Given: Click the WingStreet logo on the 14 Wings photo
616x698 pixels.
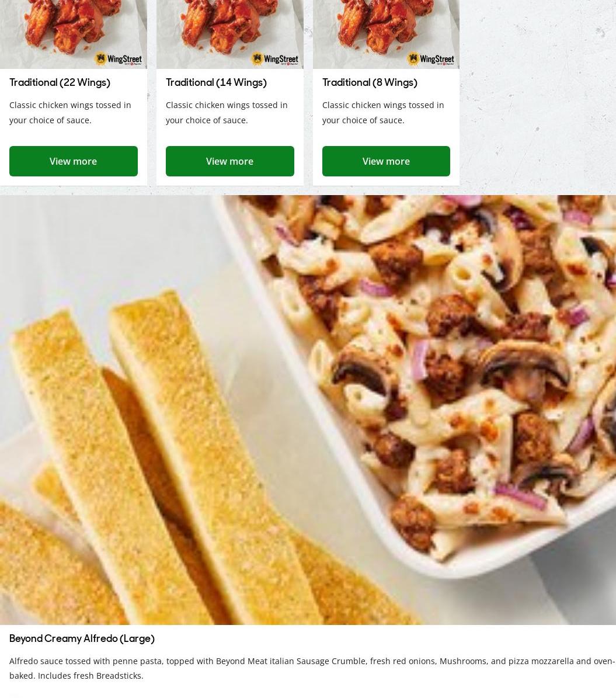Looking at the screenshot, I should coord(275,59).
